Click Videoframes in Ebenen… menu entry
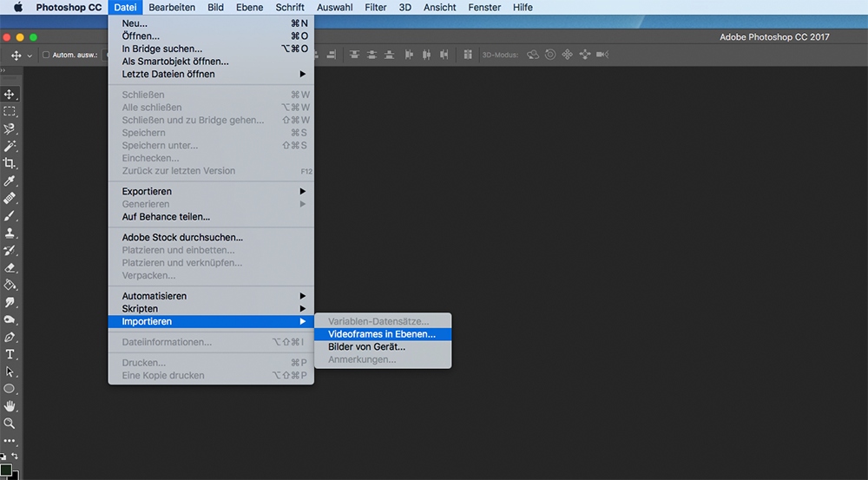 pos(382,334)
